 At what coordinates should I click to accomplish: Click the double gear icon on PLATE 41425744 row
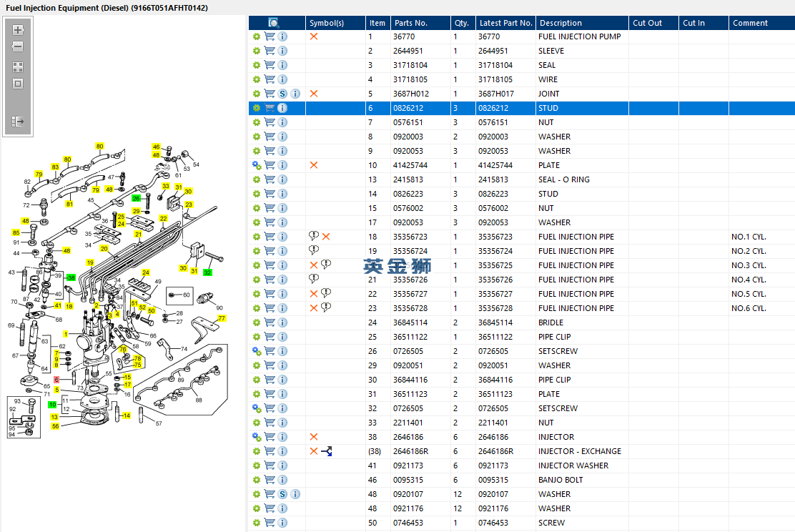[x=257, y=165]
